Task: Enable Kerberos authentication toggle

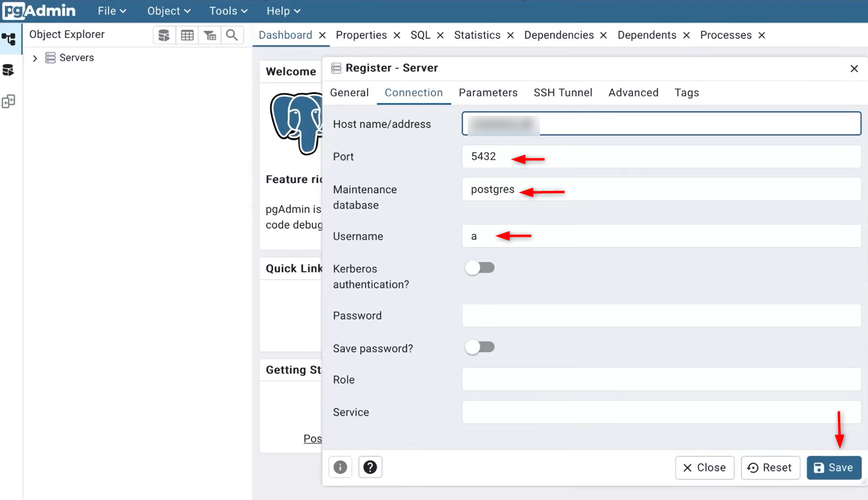Action: pyautogui.click(x=480, y=268)
